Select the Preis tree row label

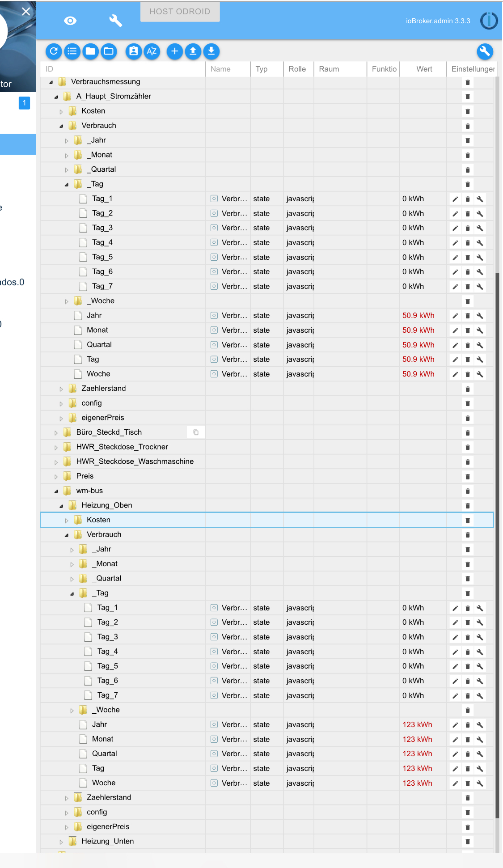click(x=85, y=476)
